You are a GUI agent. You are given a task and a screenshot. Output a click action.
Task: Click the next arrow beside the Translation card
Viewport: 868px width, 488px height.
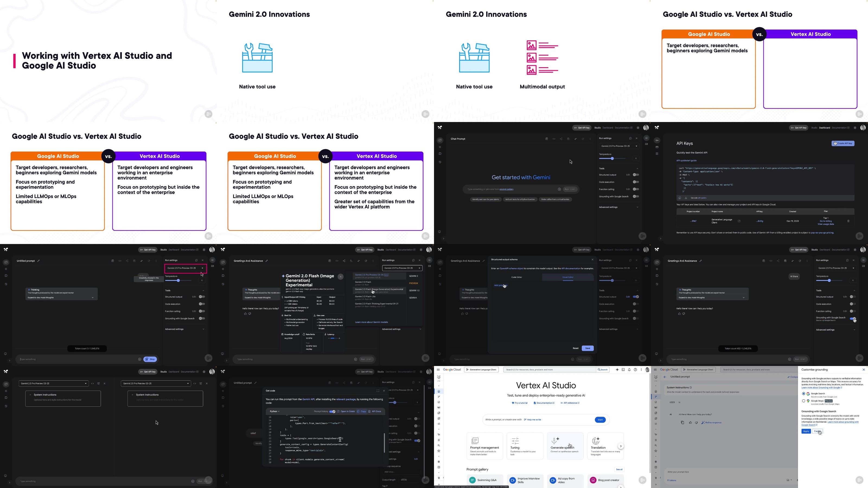click(621, 446)
